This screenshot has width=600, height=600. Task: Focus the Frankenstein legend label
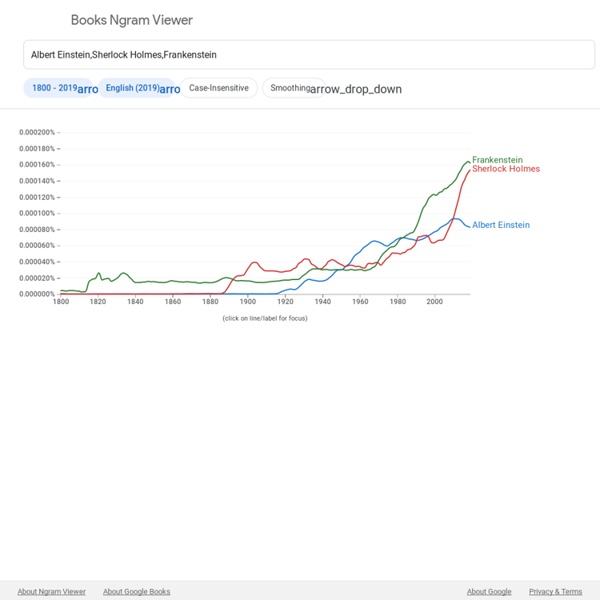[497, 160]
